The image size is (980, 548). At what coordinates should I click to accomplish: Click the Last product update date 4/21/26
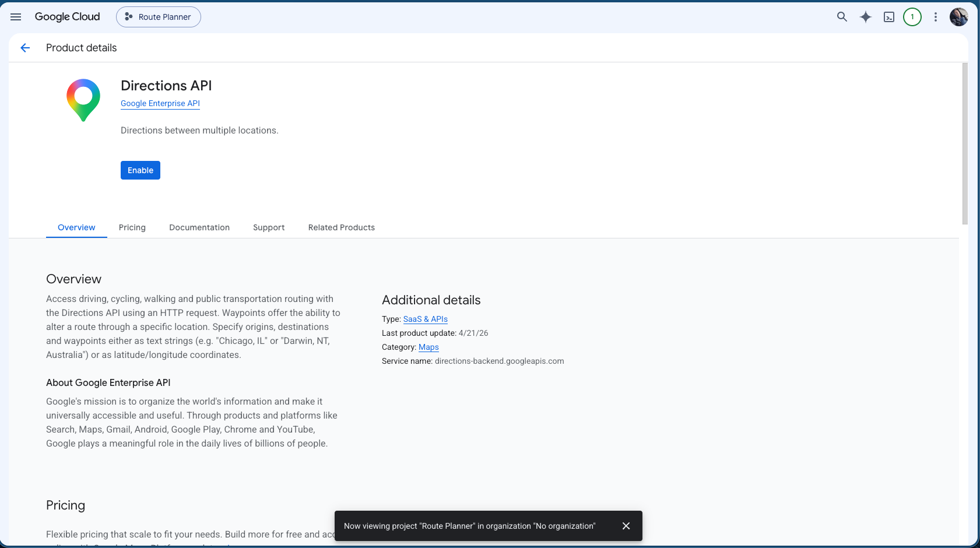(x=473, y=333)
